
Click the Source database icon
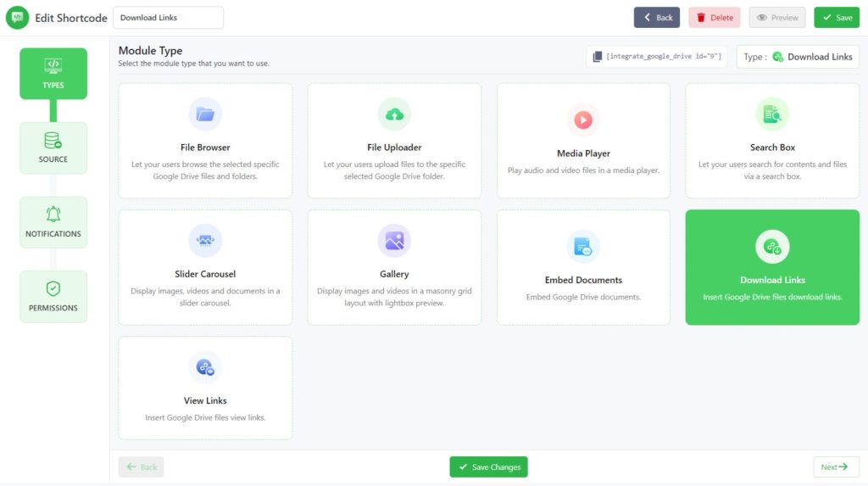click(53, 140)
